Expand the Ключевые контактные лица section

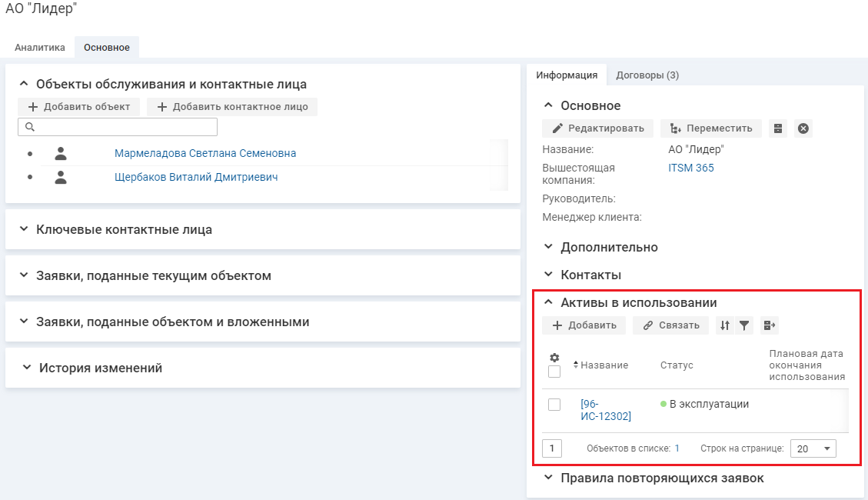coord(124,229)
